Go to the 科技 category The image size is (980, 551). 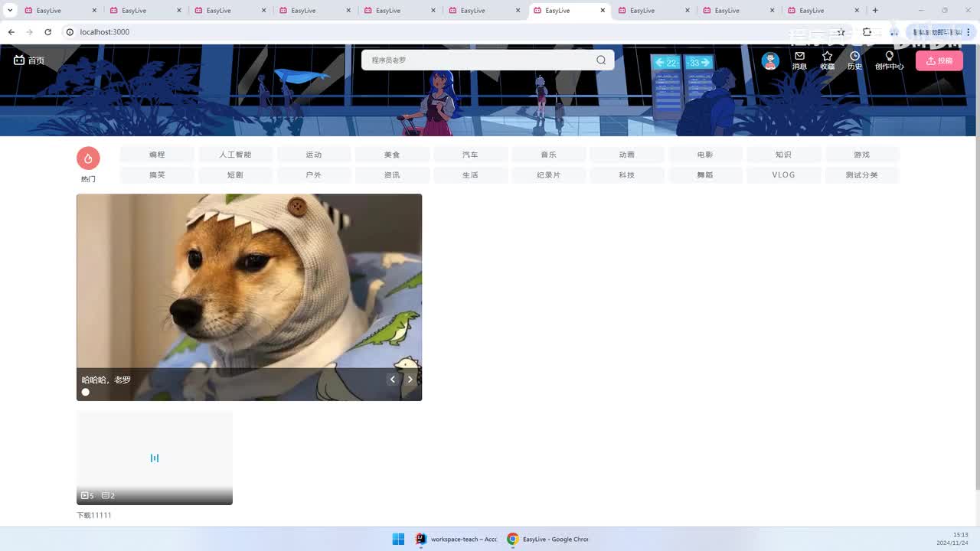(627, 175)
